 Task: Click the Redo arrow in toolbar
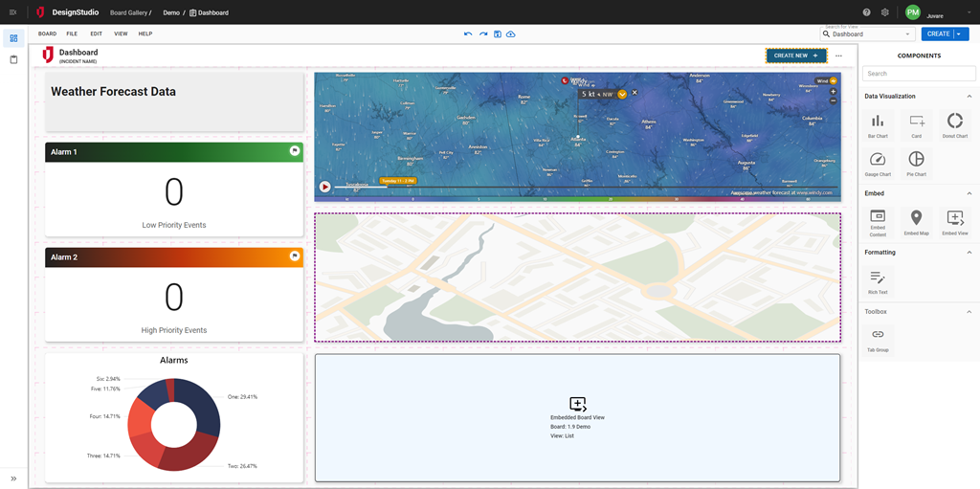tap(483, 33)
